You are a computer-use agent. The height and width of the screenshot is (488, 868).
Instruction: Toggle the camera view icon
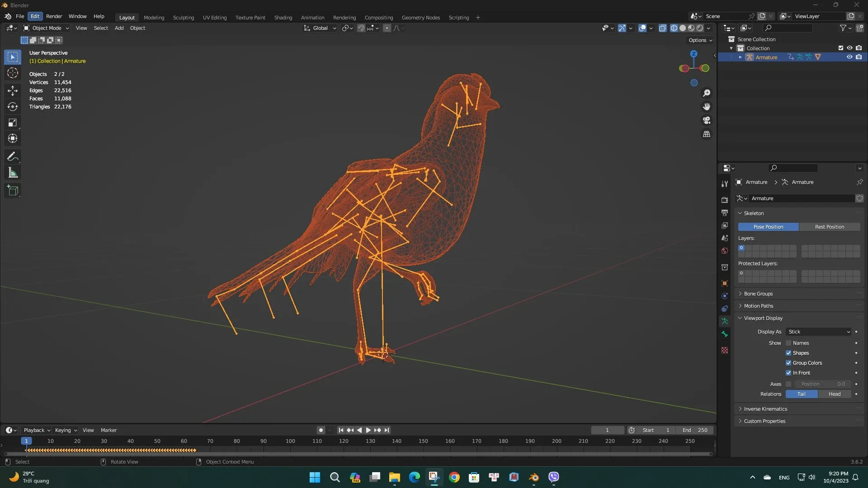tap(707, 120)
